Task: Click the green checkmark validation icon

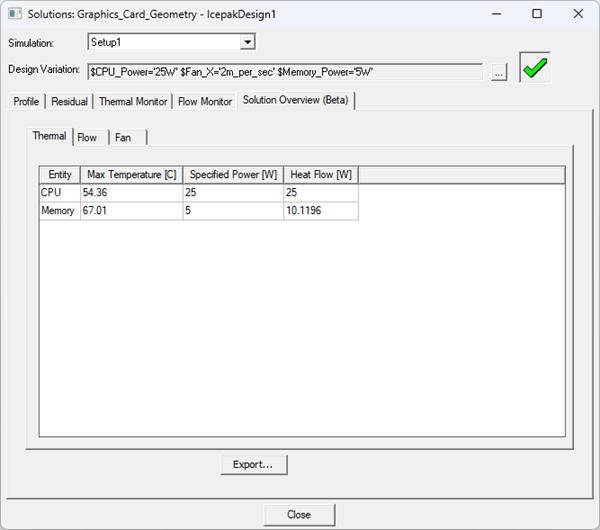Action: 535,67
